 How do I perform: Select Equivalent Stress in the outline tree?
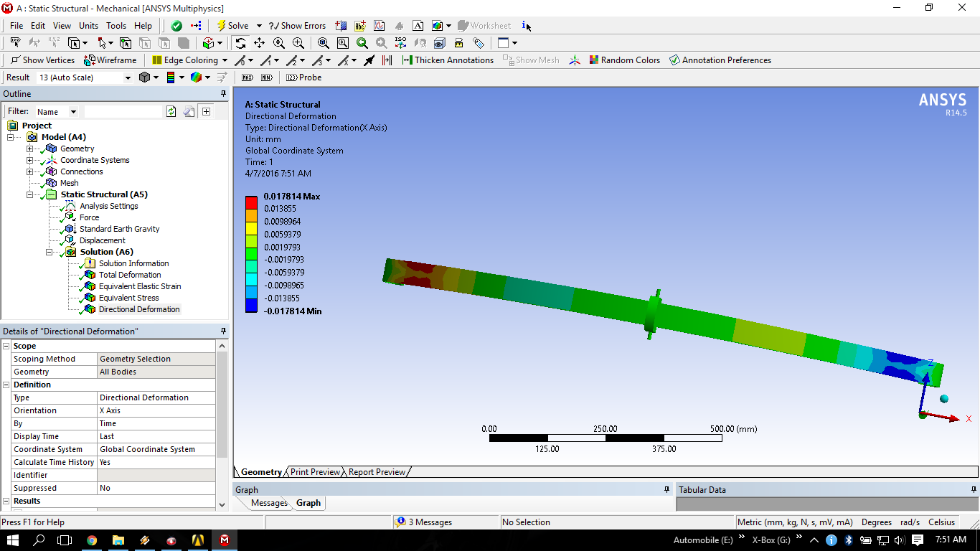pyautogui.click(x=128, y=298)
